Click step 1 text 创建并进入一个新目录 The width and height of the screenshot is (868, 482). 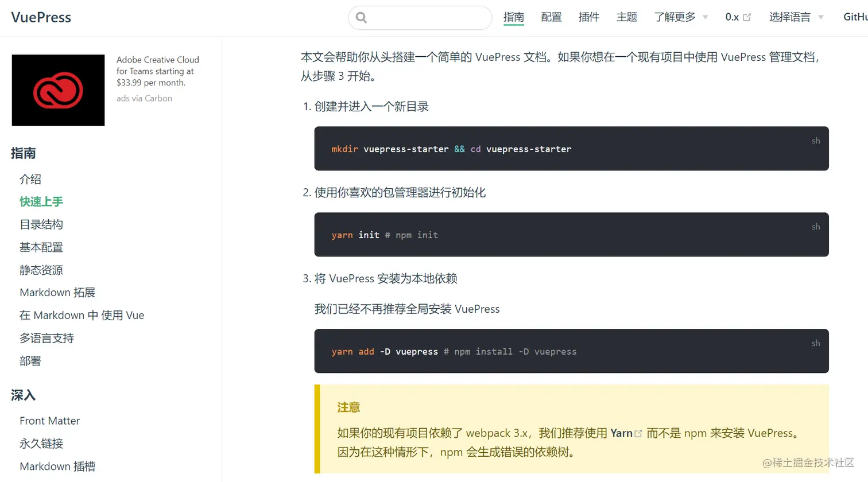pos(371,107)
